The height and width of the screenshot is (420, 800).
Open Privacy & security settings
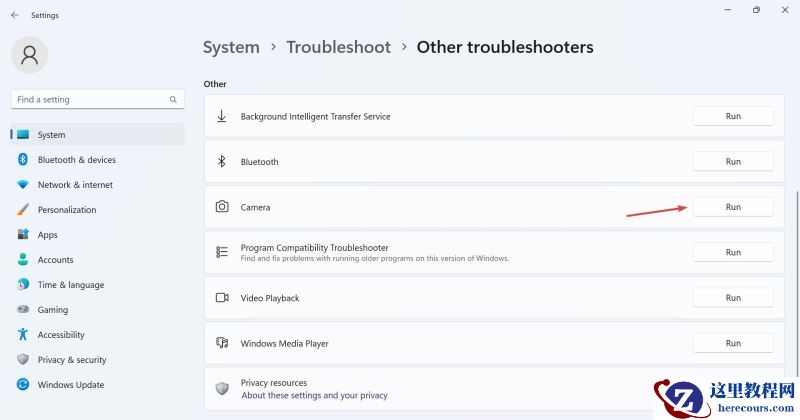[x=71, y=360]
